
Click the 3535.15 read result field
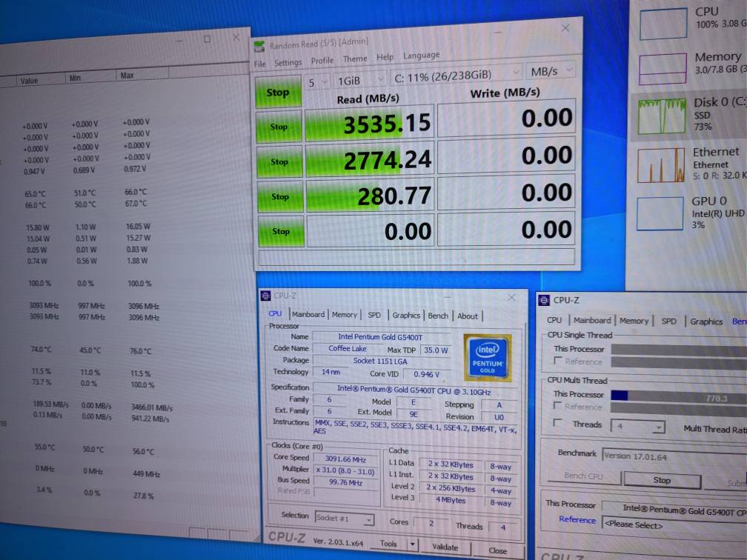[x=369, y=123]
